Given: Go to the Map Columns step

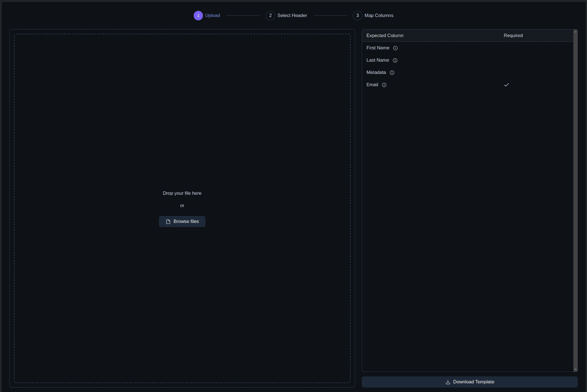Looking at the screenshot, I should [379, 16].
